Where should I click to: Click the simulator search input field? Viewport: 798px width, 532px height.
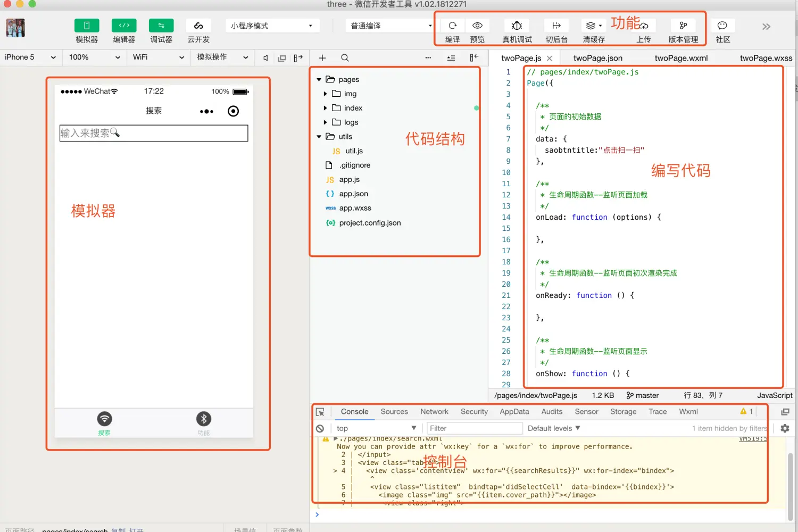point(154,133)
